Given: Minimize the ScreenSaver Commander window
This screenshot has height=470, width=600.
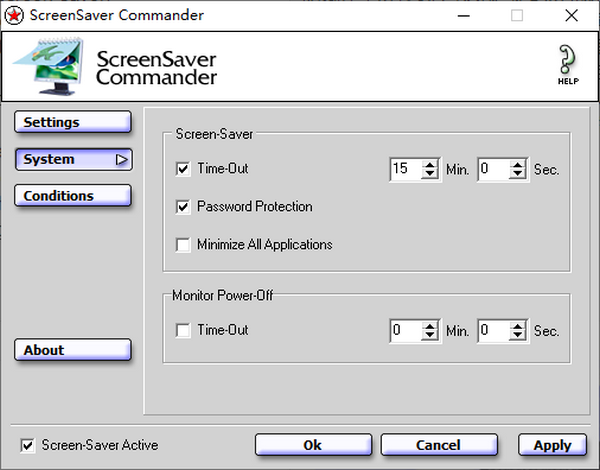Looking at the screenshot, I should point(463,16).
